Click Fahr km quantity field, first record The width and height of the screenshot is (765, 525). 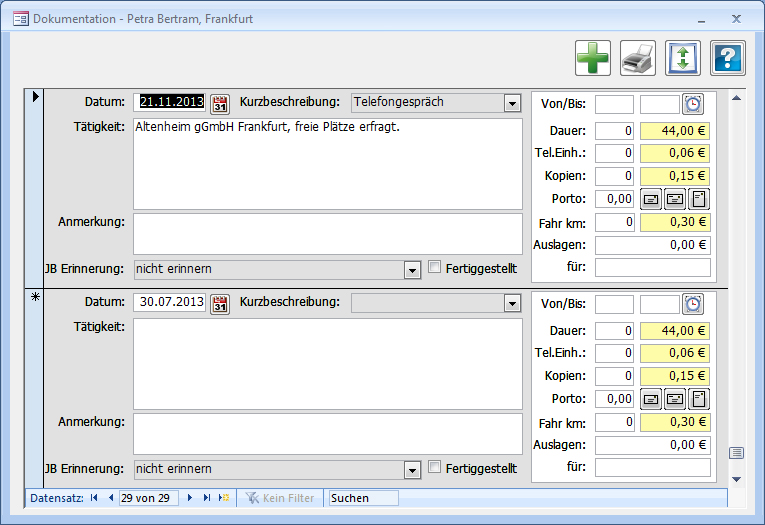coord(614,222)
